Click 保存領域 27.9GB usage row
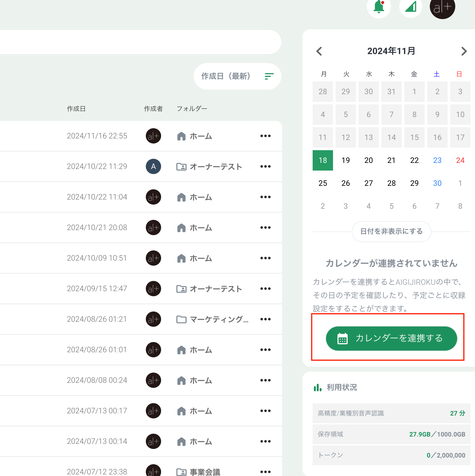Screen dimensions: 475x476 391,434
